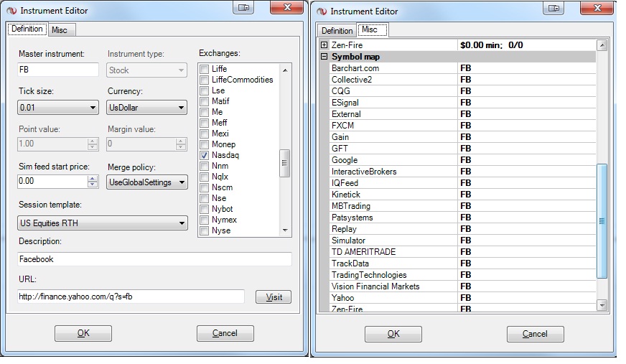
Task: Click the symbol map vertical scrollbar thumb
Action: (602, 221)
